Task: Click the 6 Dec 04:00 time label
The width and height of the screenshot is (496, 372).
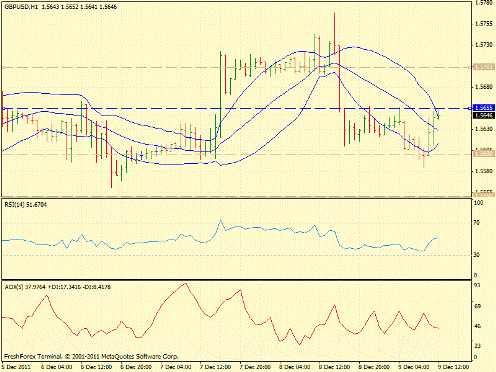Action: (57, 367)
